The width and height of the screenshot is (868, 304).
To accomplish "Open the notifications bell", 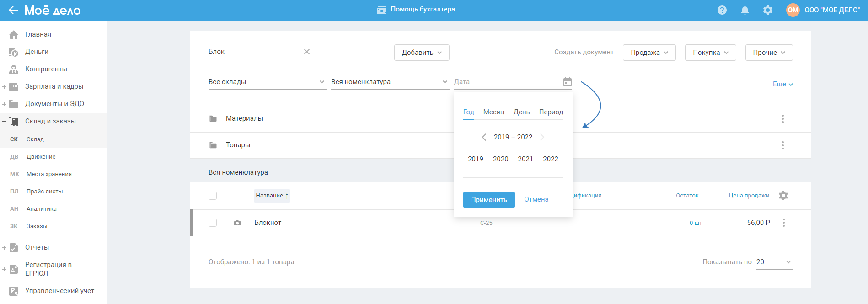I will point(745,10).
